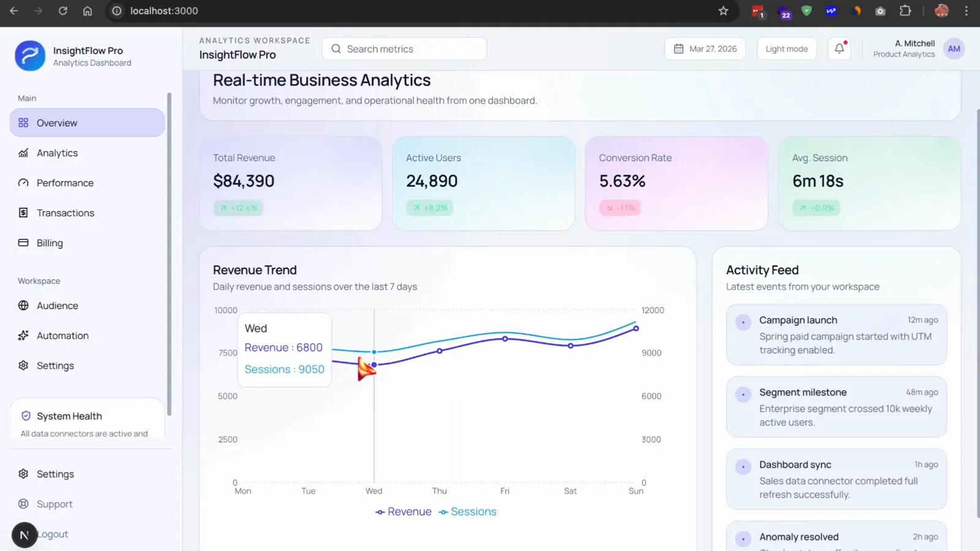Toggle Light mode button
This screenshot has width=980, height=551.
click(786, 49)
